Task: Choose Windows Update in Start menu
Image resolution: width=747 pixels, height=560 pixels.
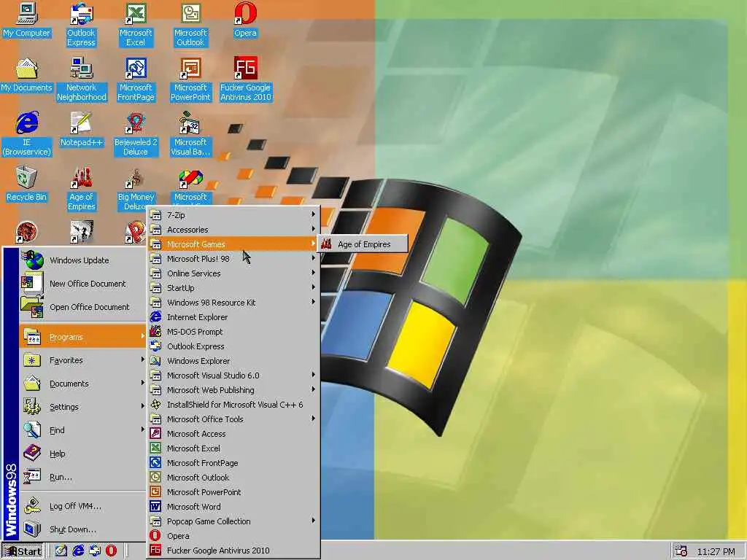Action: 83,260
